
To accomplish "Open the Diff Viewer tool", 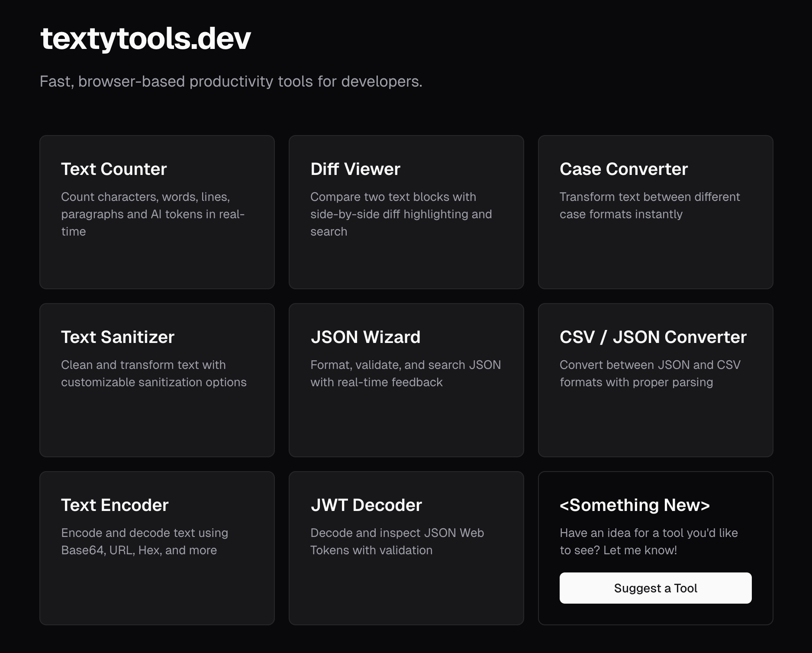I will (x=406, y=212).
